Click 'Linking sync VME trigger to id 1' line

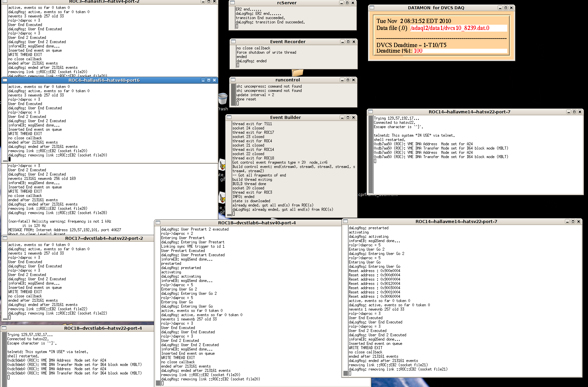click(x=193, y=246)
